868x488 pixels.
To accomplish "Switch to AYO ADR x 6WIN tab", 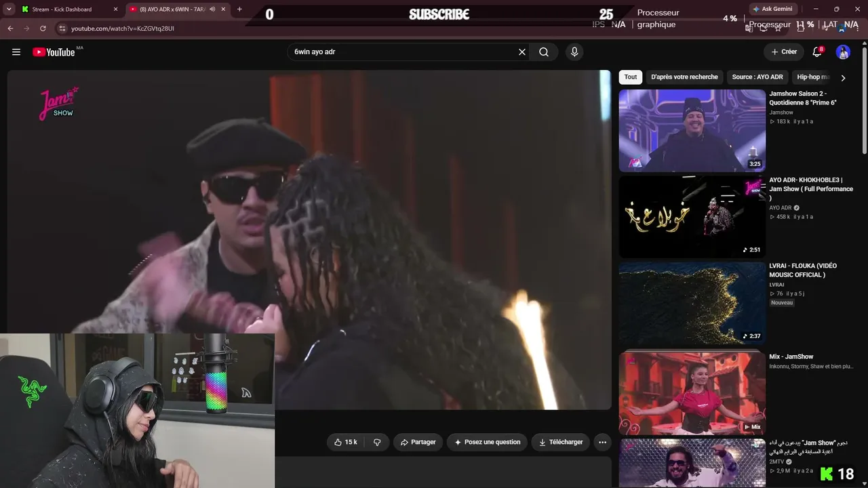I will click(178, 9).
